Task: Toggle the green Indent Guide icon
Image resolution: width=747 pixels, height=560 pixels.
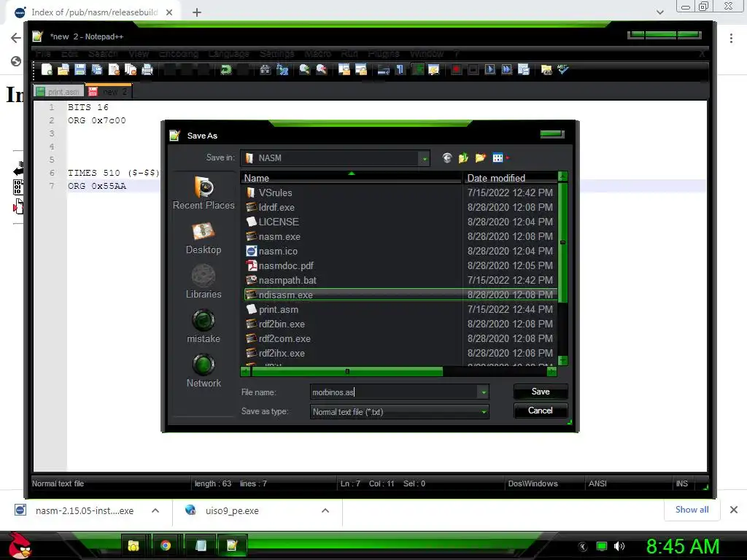Action: pos(417,69)
